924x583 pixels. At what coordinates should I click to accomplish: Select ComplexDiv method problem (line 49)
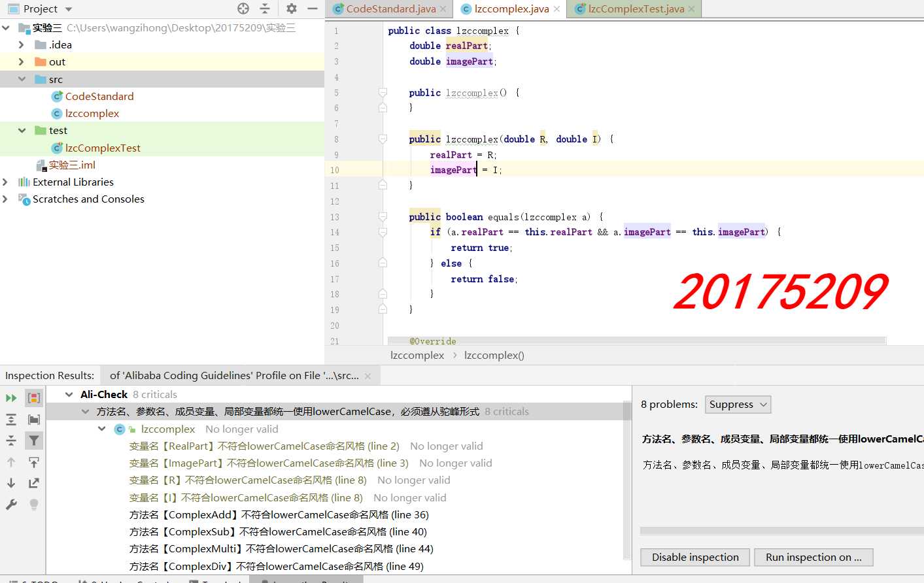click(x=277, y=567)
